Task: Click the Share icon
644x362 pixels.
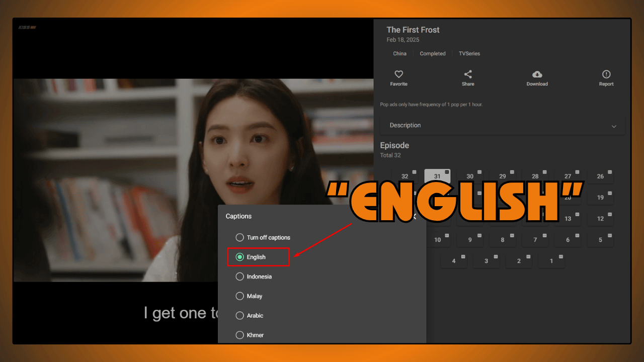Action: (x=468, y=74)
